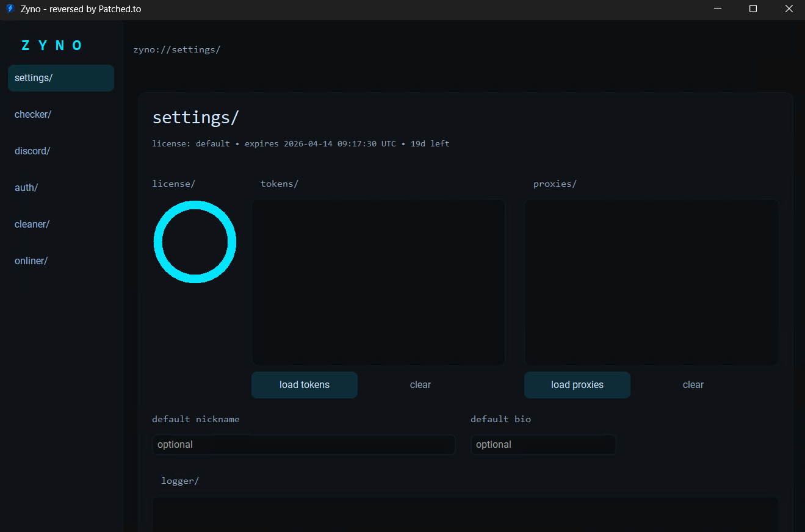Open the auth/ section
The width and height of the screenshot is (805, 532).
coord(61,188)
